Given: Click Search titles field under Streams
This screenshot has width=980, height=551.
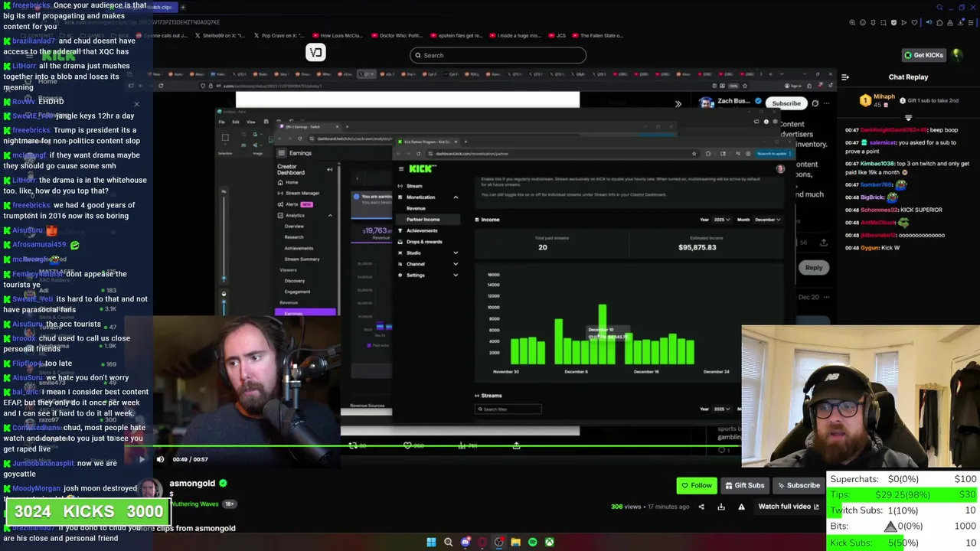Looking at the screenshot, I should tap(508, 409).
